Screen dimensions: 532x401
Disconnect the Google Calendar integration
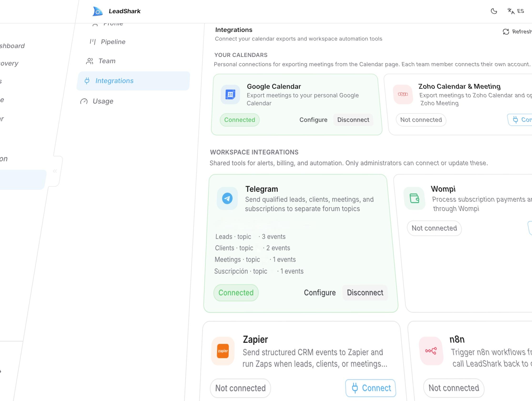(x=353, y=120)
